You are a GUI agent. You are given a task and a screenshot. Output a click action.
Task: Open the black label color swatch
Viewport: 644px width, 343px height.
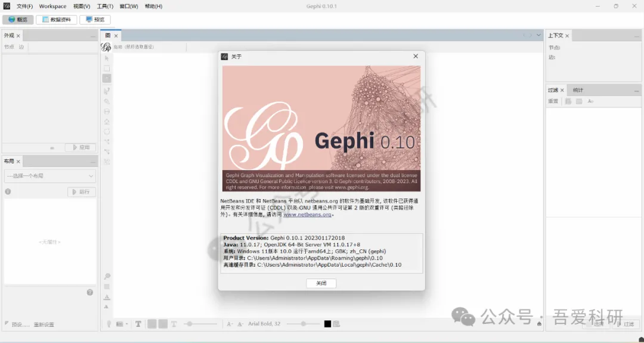tap(327, 324)
